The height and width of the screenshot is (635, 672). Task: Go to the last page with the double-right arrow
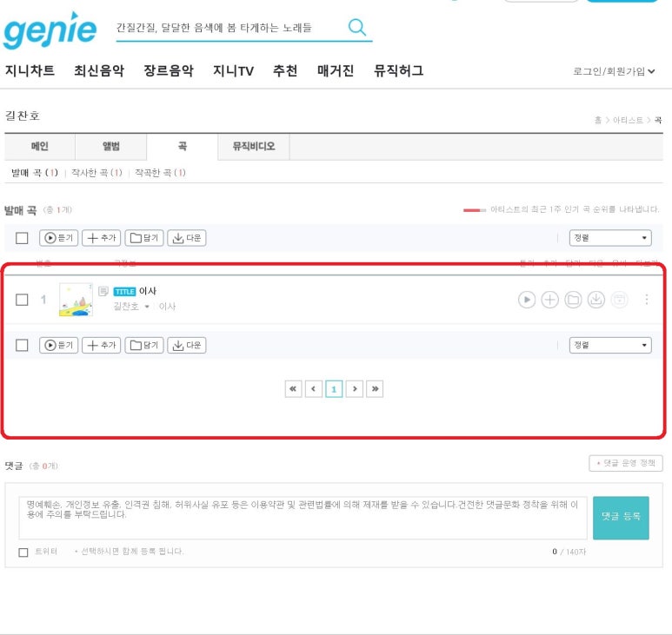[375, 389]
